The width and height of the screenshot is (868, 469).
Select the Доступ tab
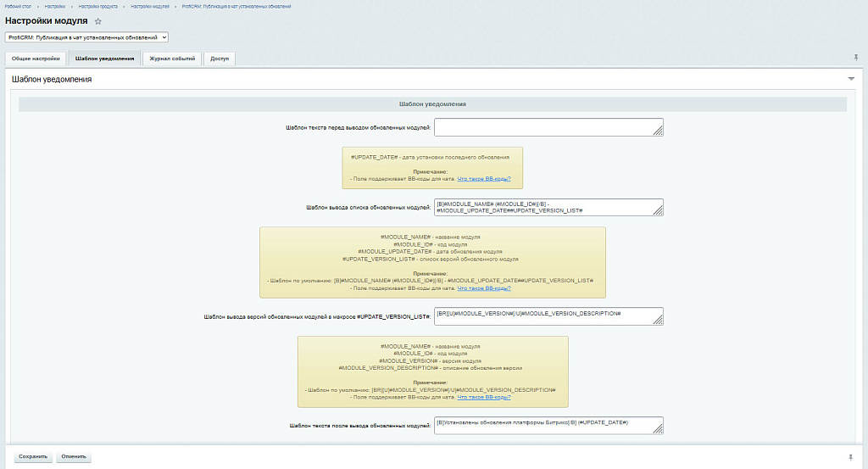click(220, 59)
